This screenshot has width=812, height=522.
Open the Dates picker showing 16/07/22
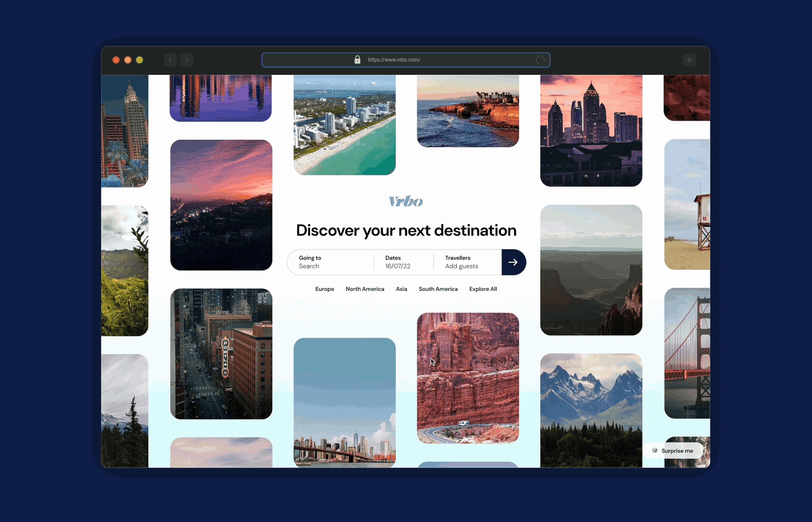tap(398, 262)
